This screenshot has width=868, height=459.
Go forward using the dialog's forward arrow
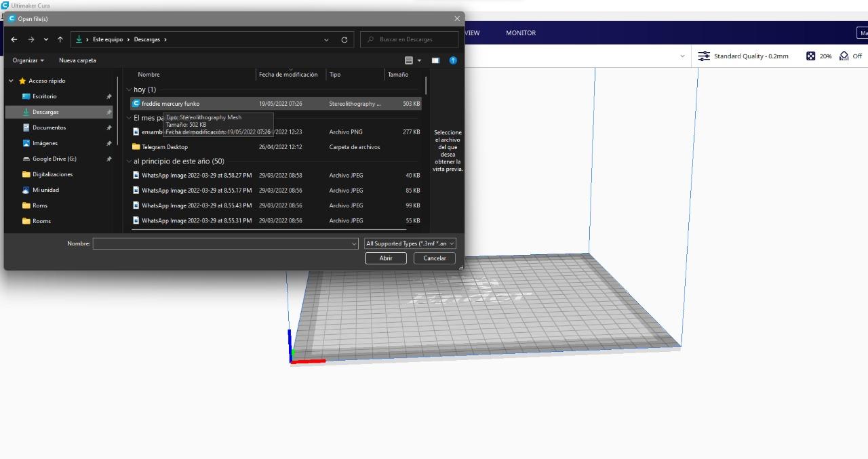click(31, 39)
